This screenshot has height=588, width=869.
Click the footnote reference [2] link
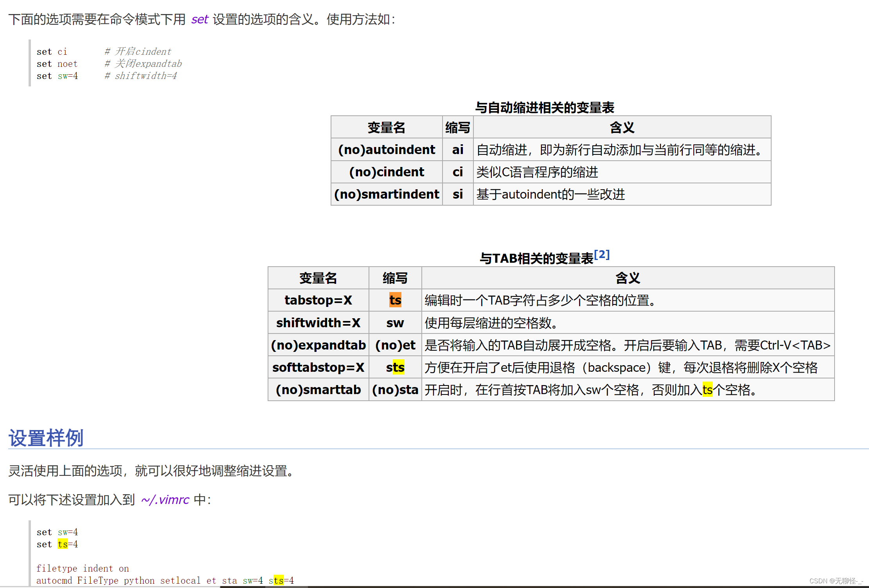602,254
